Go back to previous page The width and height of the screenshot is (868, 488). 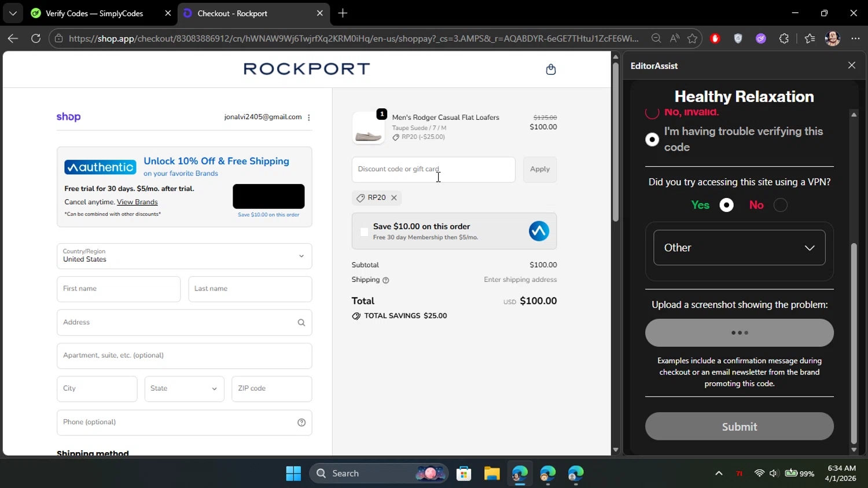pyautogui.click(x=13, y=38)
